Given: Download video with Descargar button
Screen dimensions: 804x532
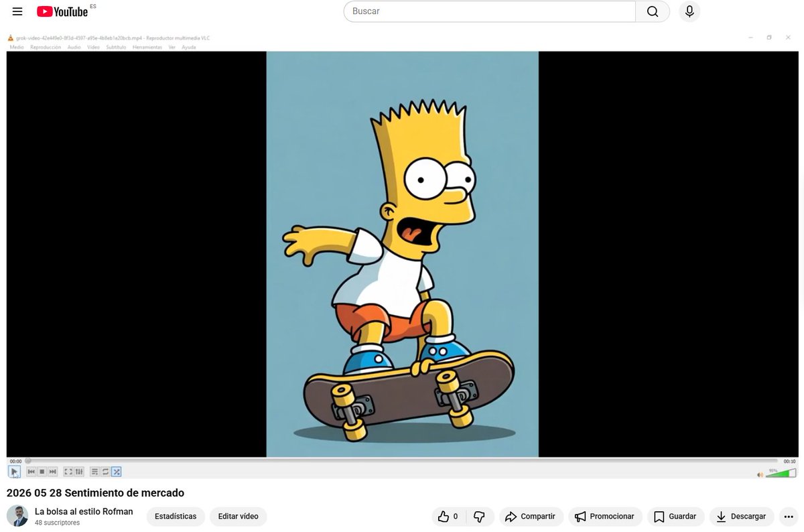Looking at the screenshot, I should [742, 517].
